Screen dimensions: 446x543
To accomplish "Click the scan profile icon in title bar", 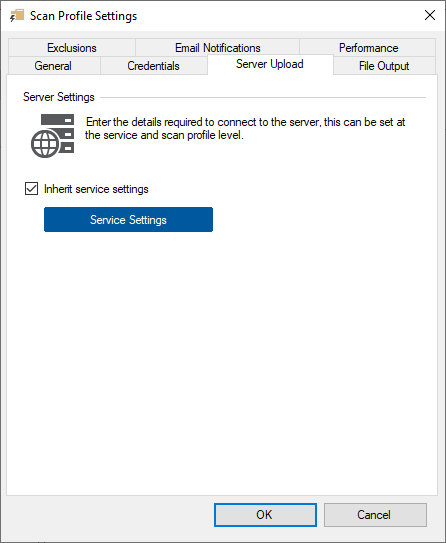I will pos(17,16).
